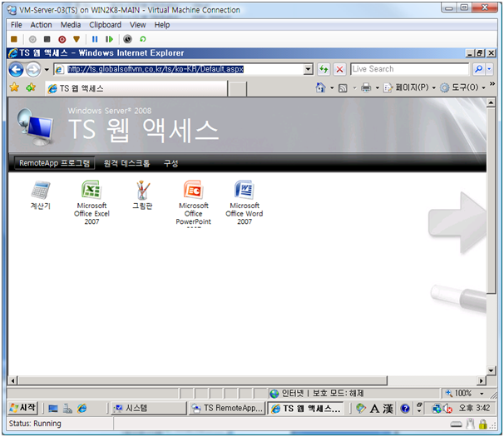Click the 시작 Start button
Viewport: 504px width, 437px height.
(x=22, y=408)
